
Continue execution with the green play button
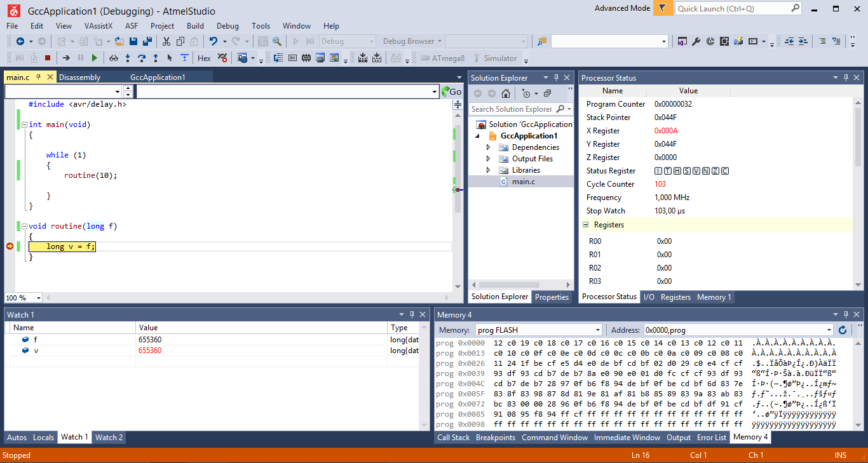[95, 58]
